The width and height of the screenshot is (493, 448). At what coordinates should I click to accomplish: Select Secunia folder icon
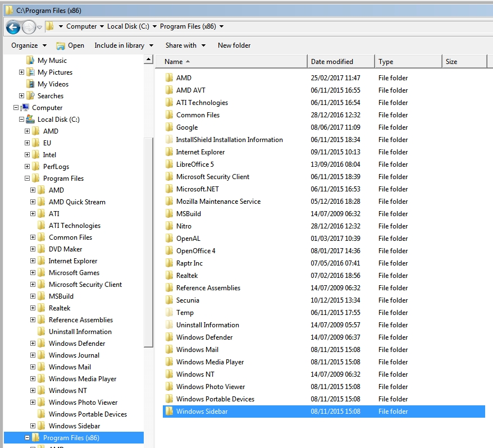(169, 300)
